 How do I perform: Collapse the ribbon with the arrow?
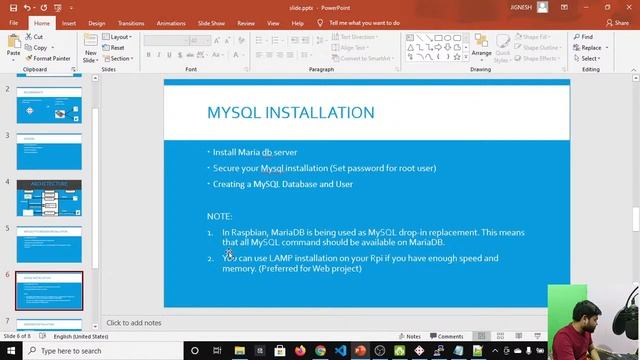point(634,70)
